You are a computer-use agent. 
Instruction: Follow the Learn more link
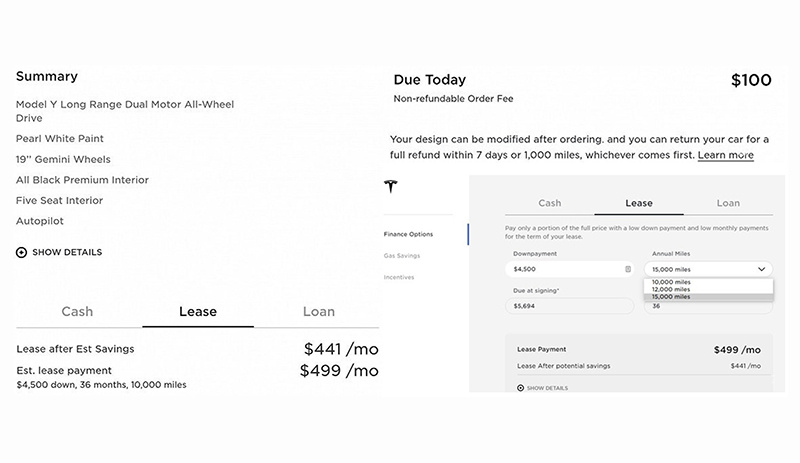click(726, 155)
